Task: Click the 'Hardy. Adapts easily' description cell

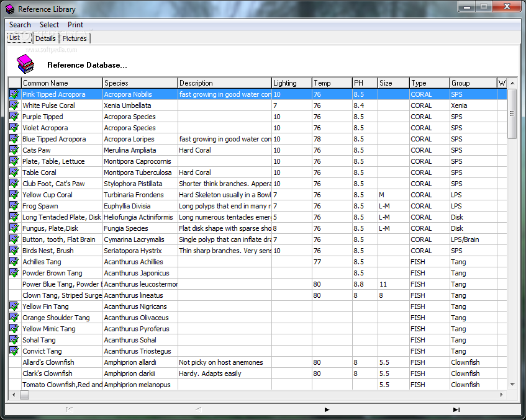Action: pyautogui.click(x=225, y=373)
